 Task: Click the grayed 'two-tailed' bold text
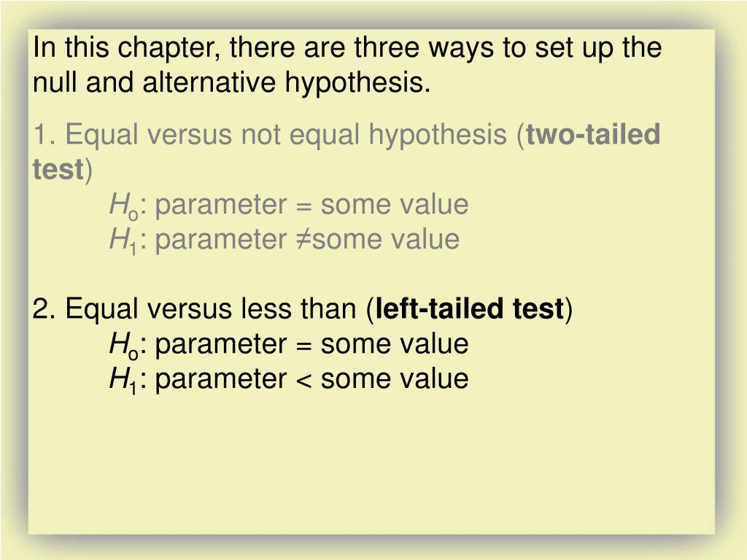[x=593, y=134]
